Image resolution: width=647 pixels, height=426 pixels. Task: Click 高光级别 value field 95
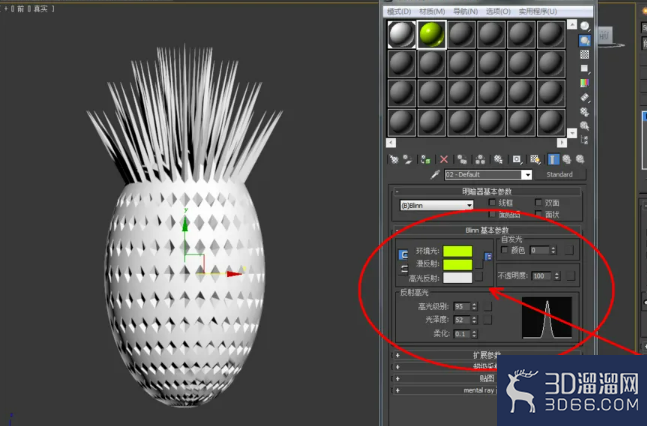[x=462, y=306]
